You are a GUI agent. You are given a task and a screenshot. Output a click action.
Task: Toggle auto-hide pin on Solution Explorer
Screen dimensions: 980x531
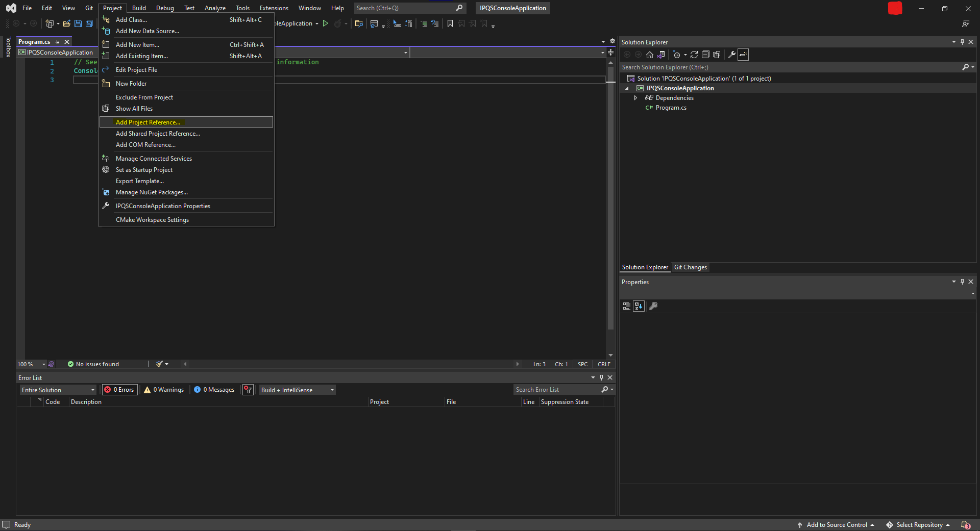point(962,42)
